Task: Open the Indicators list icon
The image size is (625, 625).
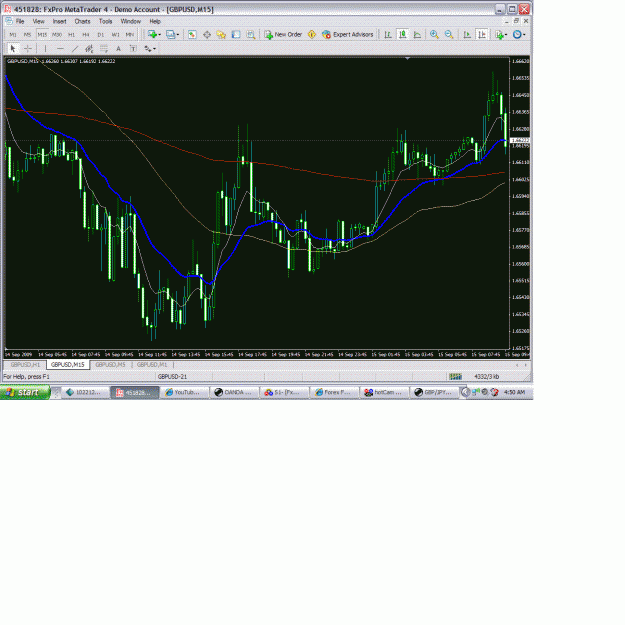Action: pyautogui.click(x=499, y=35)
